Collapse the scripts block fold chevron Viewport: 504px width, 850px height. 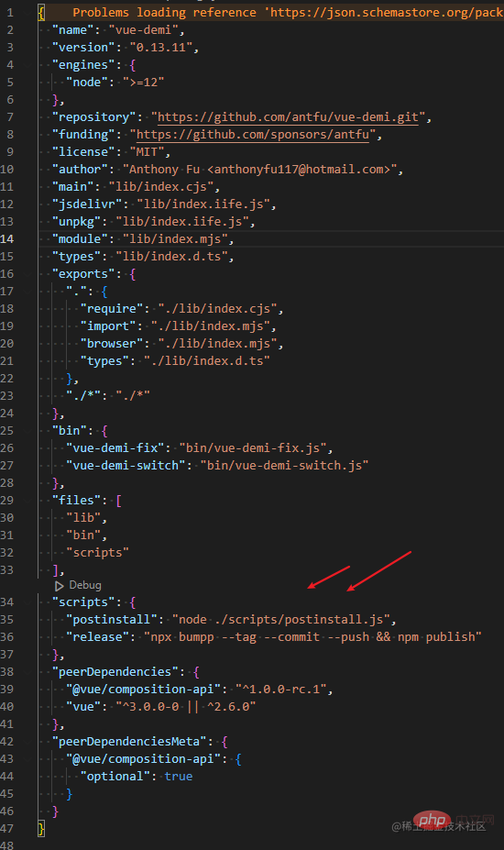point(27,602)
